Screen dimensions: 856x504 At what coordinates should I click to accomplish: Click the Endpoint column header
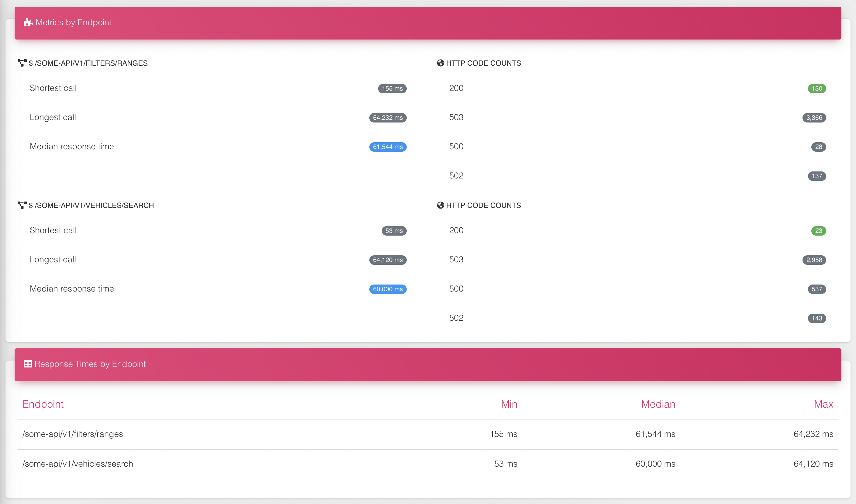point(43,404)
